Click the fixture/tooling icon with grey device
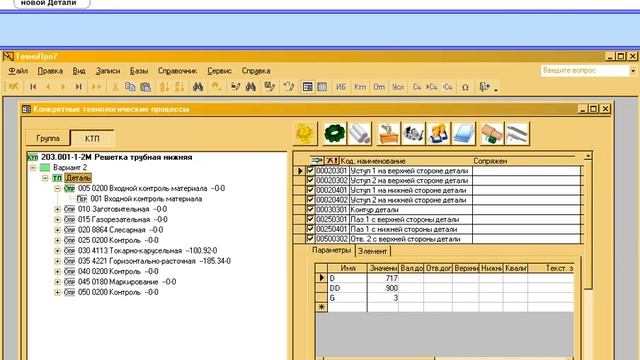 (413, 133)
